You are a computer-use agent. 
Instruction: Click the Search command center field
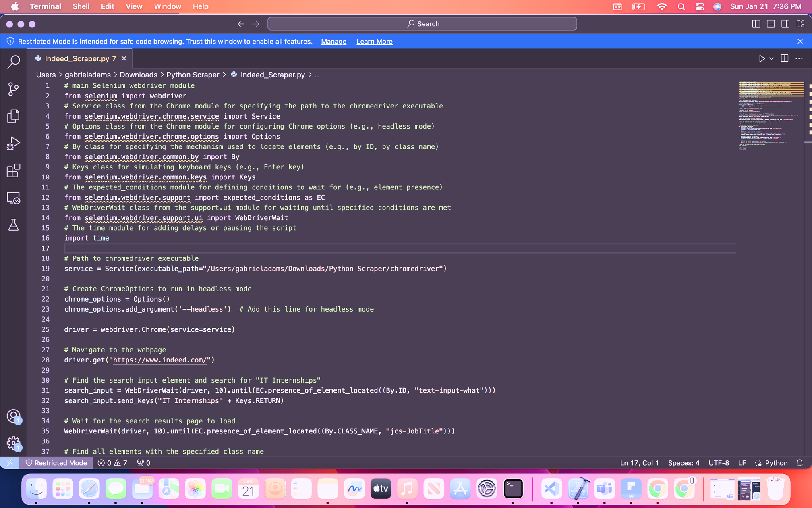422,24
